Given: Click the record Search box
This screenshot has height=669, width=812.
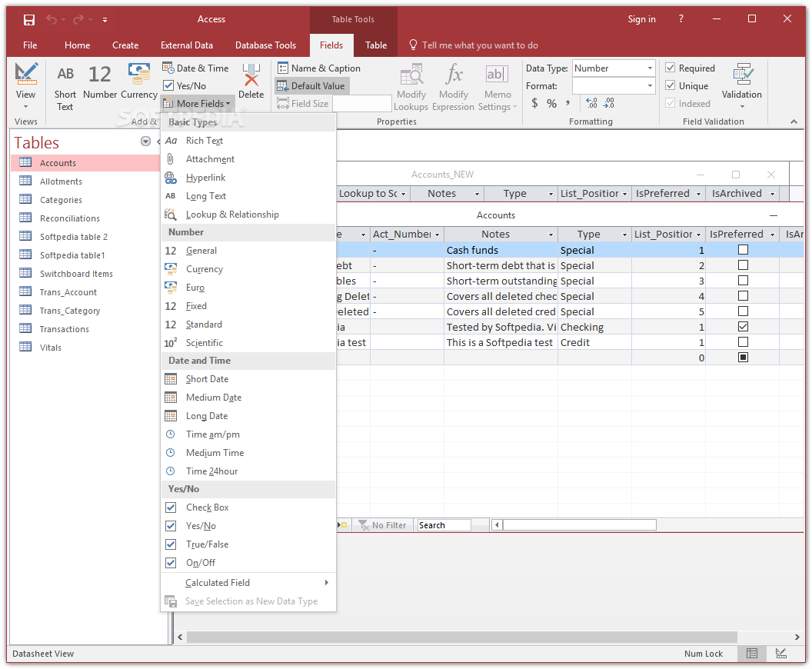Looking at the screenshot, I should click(444, 525).
